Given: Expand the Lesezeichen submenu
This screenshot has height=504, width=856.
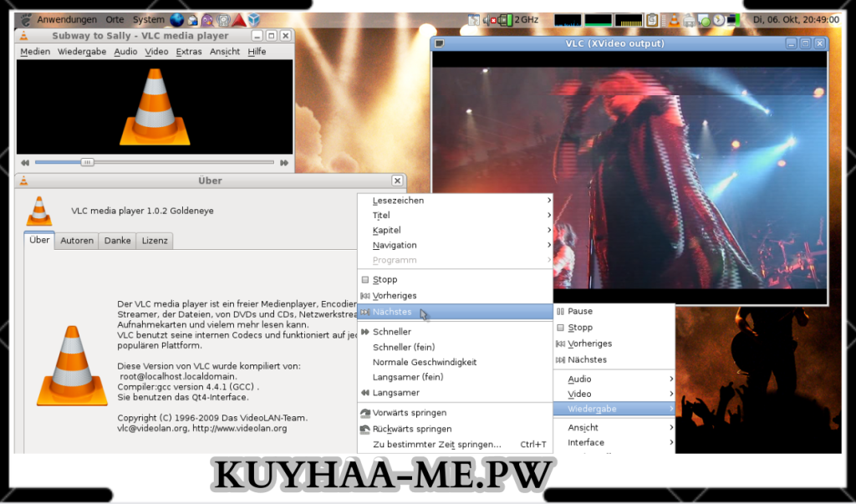Looking at the screenshot, I should [x=455, y=201].
